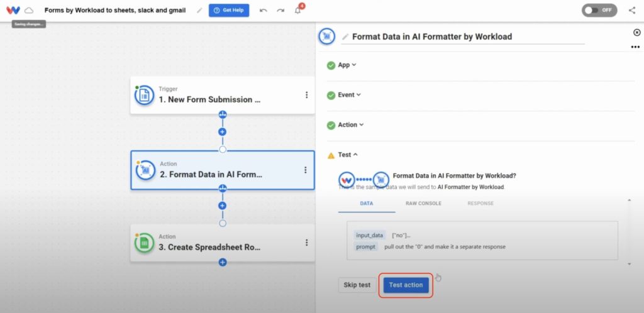Expand the Event section
The image size is (644, 313).
pyautogui.click(x=349, y=95)
